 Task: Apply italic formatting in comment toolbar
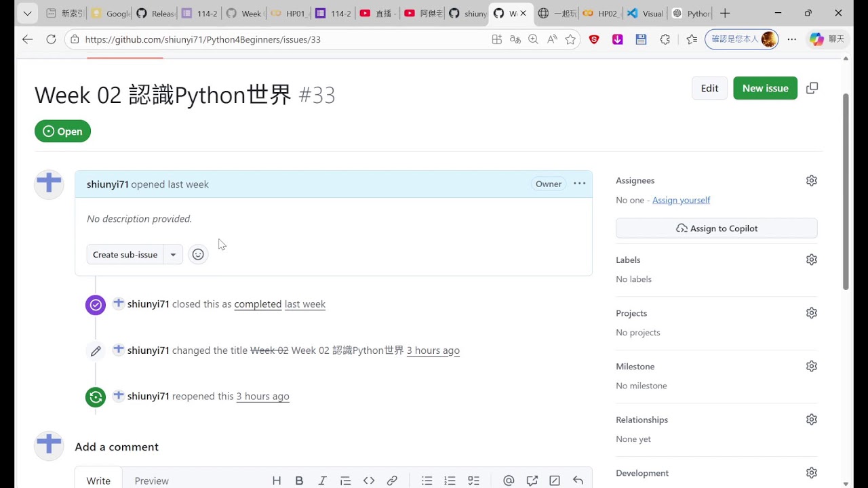click(322, 481)
